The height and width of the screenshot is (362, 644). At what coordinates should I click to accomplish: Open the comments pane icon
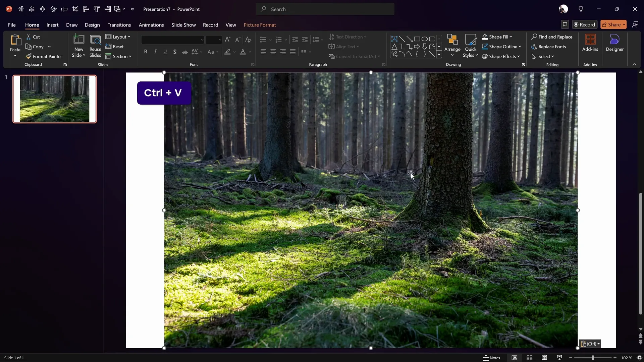tap(565, 24)
